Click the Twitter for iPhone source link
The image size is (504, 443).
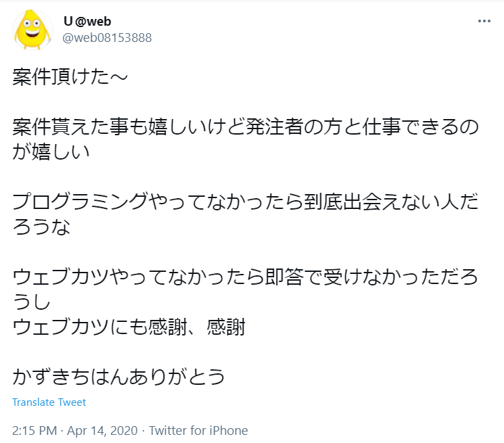pos(198,430)
